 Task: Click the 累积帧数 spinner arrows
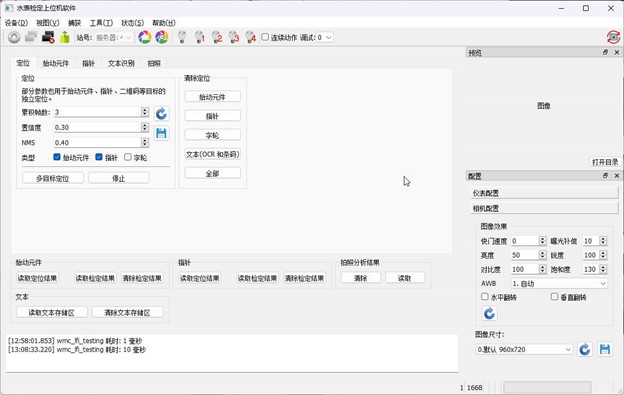tap(145, 112)
